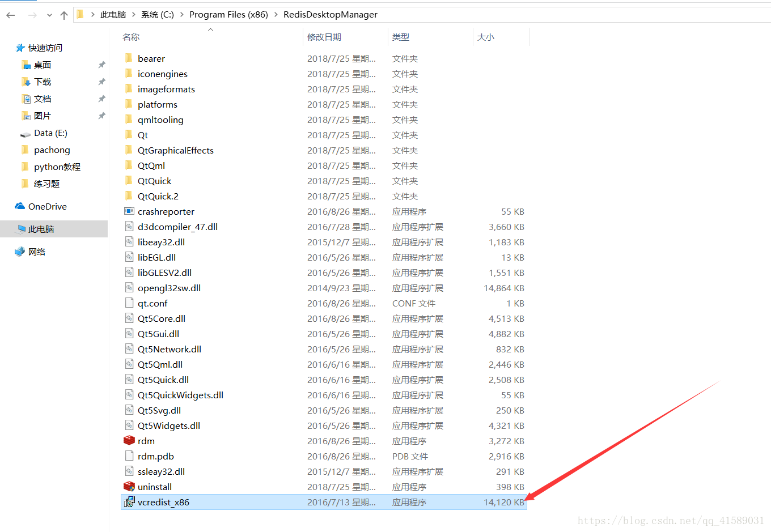Click the Data (E:) drive icon
Image resolution: width=771 pixels, height=532 pixels.
(x=25, y=134)
